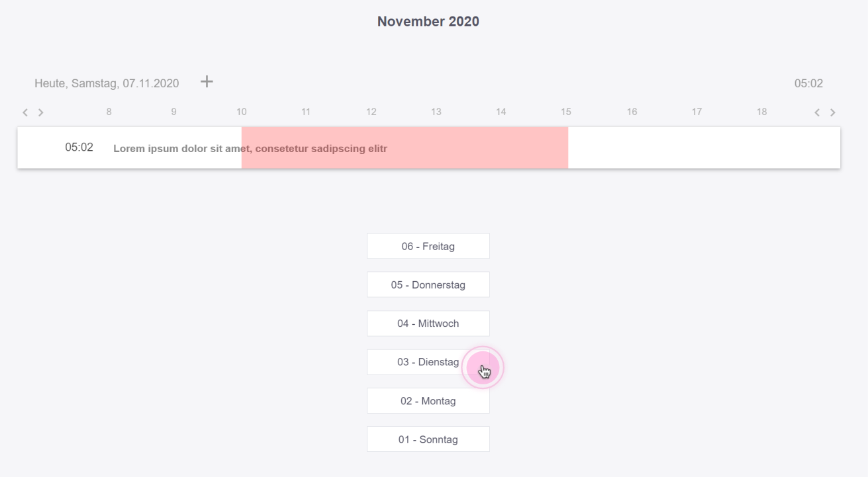Select the 02 - Montag day
The width and height of the screenshot is (868, 477).
(x=428, y=401)
